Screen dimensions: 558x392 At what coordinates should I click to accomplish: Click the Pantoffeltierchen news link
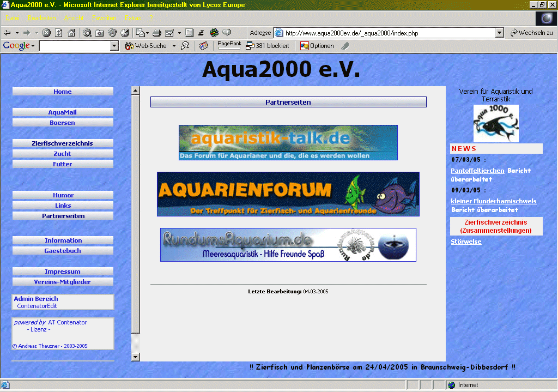tap(477, 171)
